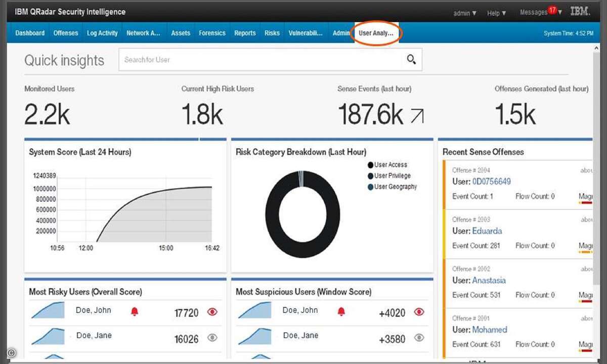
Task: Open user link 0D0756649
Action: click(x=491, y=181)
